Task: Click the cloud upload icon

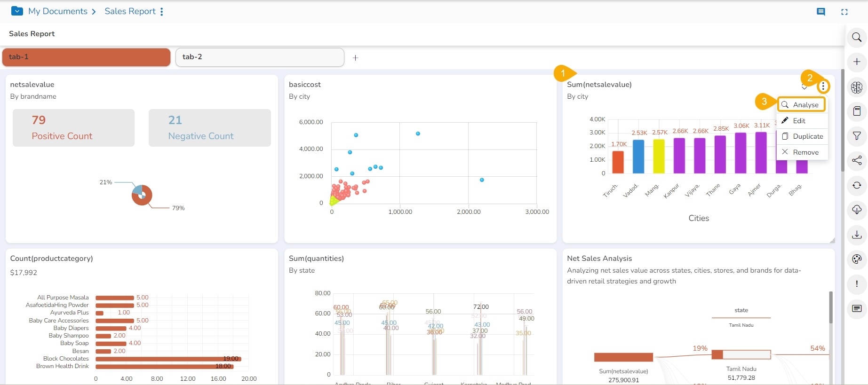Action: (x=857, y=210)
